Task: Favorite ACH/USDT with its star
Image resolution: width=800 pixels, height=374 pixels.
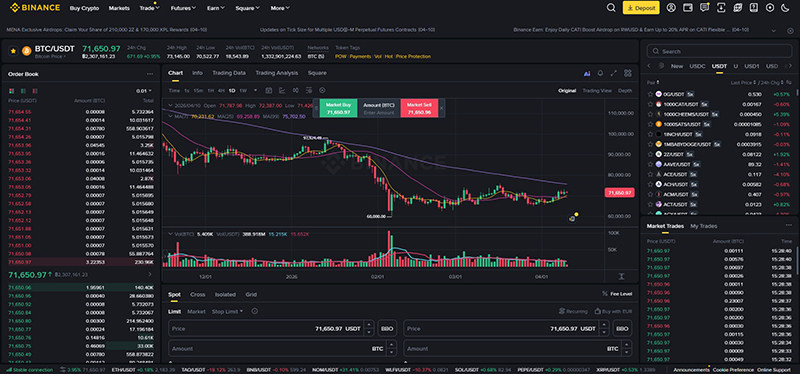Action: click(x=650, y=184)
